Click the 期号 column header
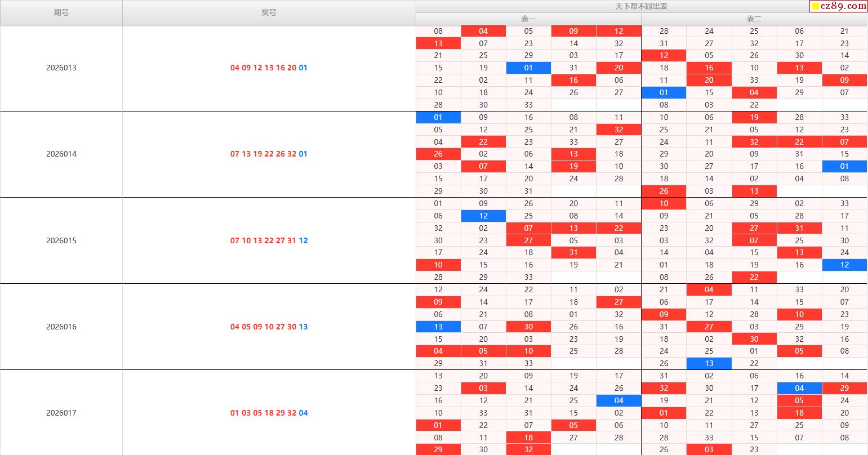868x455 pixels. (x=61, y=12)
